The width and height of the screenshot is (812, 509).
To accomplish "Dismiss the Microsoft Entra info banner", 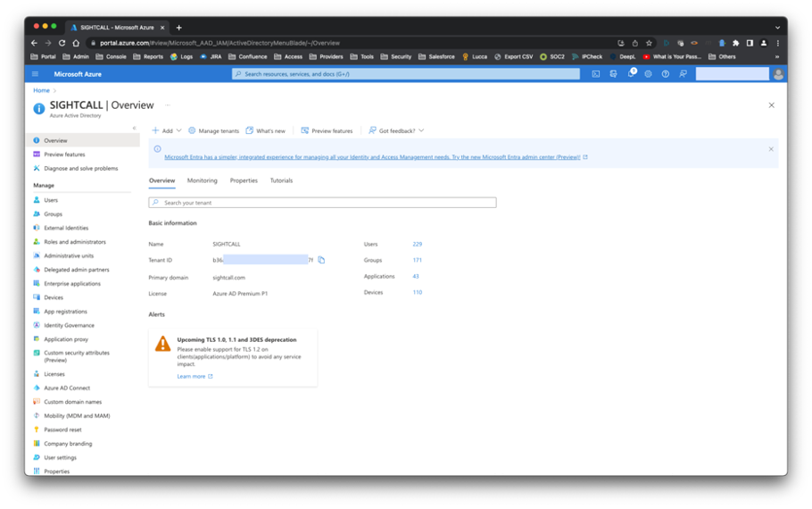I will point(771,149).
